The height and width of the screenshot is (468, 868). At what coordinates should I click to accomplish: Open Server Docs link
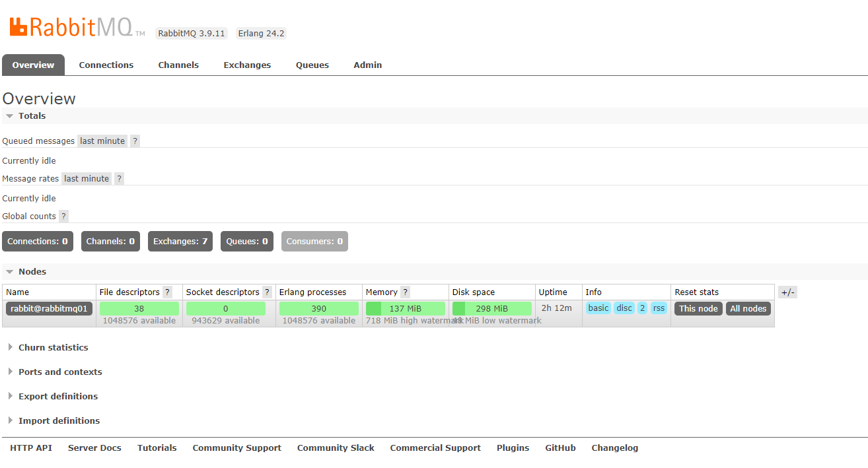(94, 448)
